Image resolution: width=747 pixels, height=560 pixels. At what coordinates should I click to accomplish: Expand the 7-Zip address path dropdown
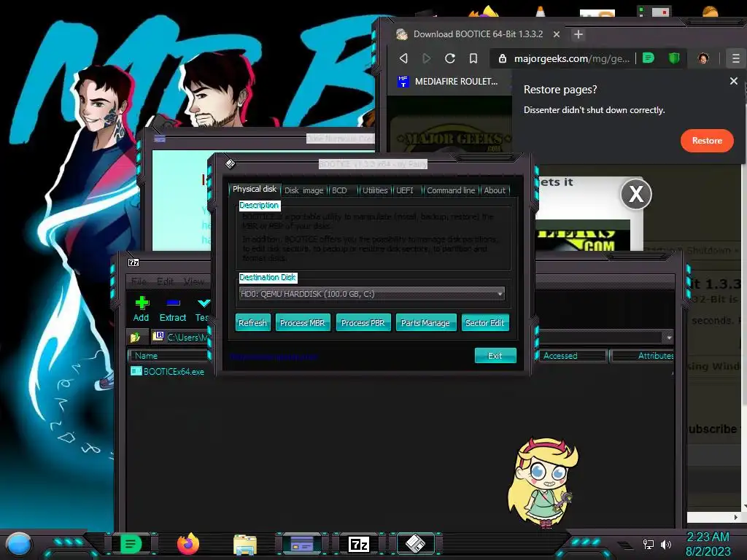669,337
